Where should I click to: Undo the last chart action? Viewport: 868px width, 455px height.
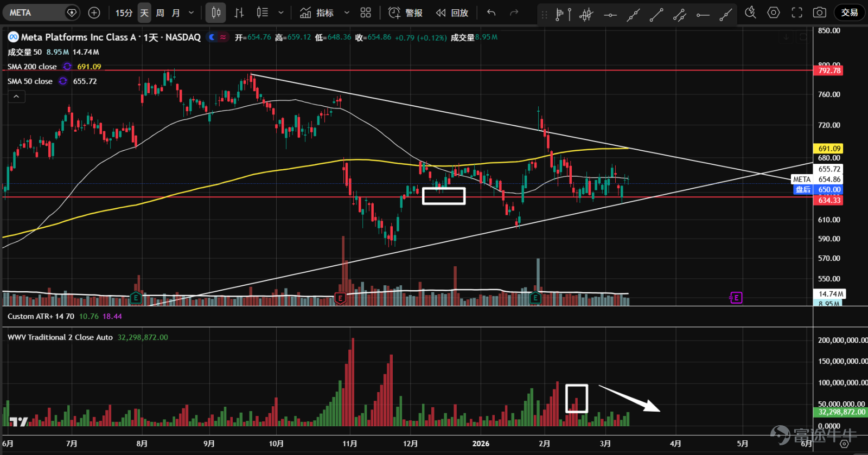coord(492,12)
